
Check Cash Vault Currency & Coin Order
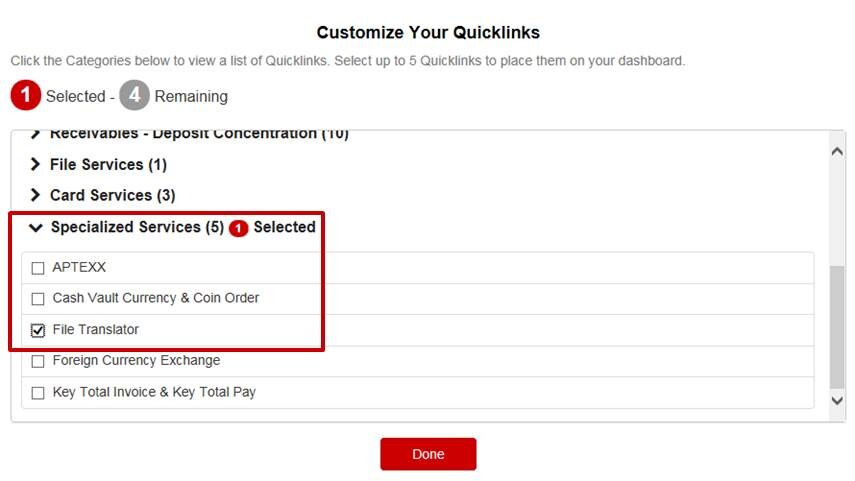click(38, 299)
